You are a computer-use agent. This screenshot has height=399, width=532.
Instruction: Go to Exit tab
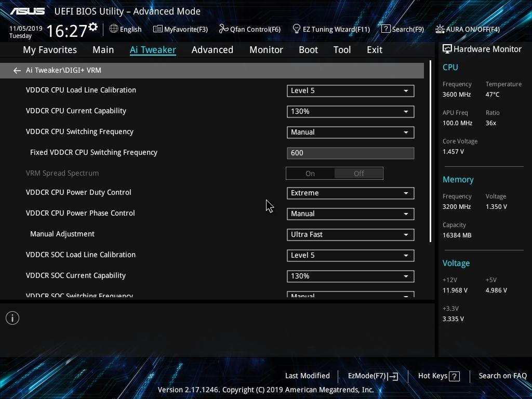[x=375, y=50]
